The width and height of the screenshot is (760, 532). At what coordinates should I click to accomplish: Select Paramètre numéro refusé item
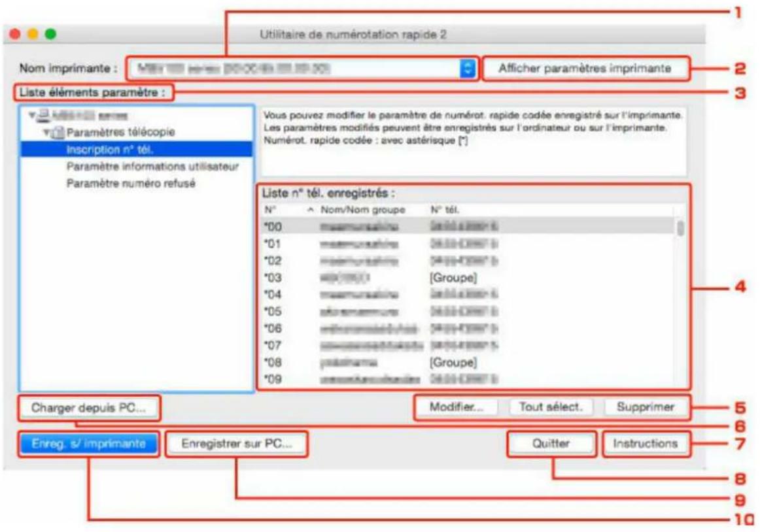pyautogui.click(x=131, y=183)
